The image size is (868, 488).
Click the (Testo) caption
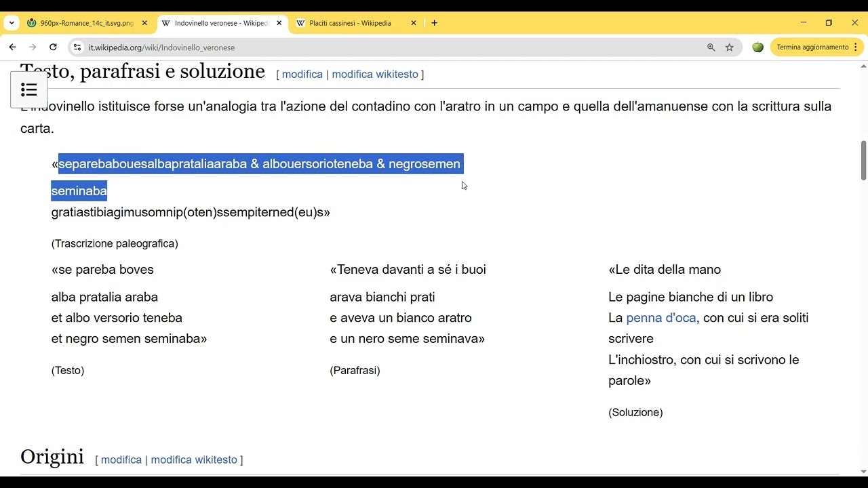tap(68, 370)
